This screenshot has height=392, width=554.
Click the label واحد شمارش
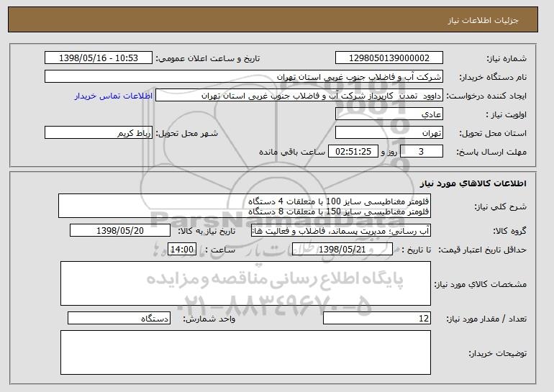pyautogui.click(x=209, y=319)
